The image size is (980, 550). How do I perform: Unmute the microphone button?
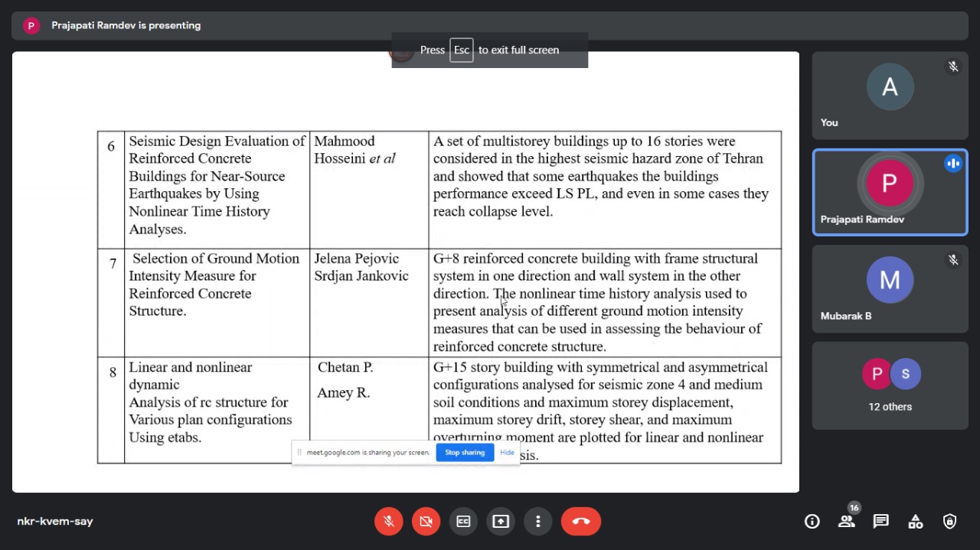[389, 521]
